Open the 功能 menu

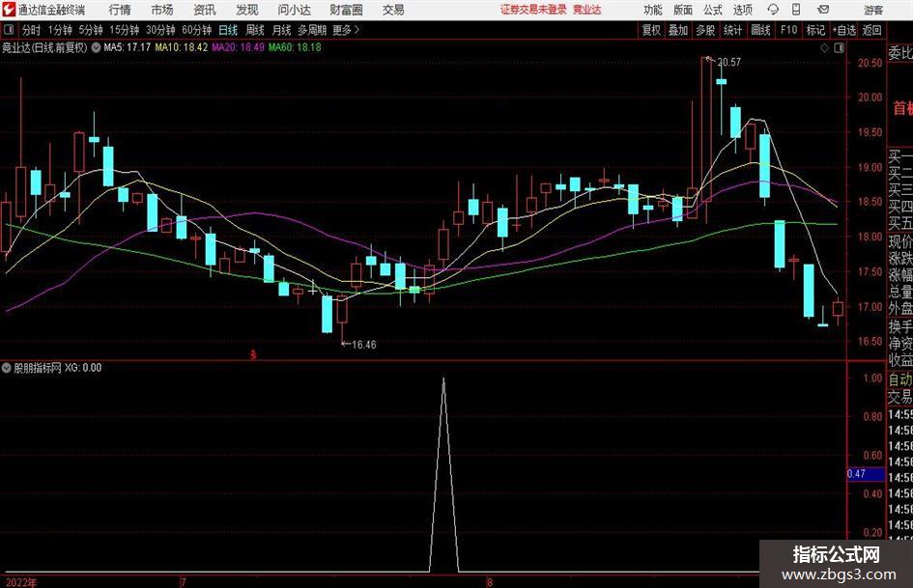pyautogui.click(x=653, y=10)
